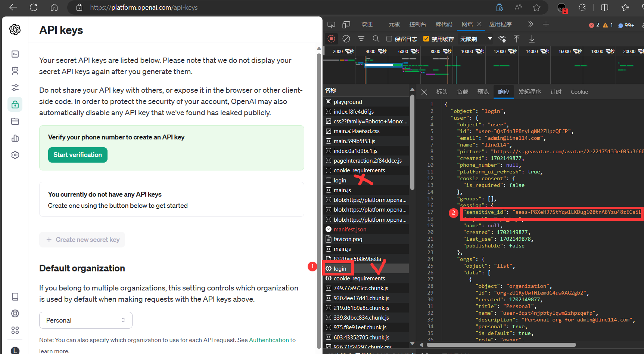The height and width of the screenshot is (354, 644).
Task: Open network filter icon
Action: tap(361, 39)
